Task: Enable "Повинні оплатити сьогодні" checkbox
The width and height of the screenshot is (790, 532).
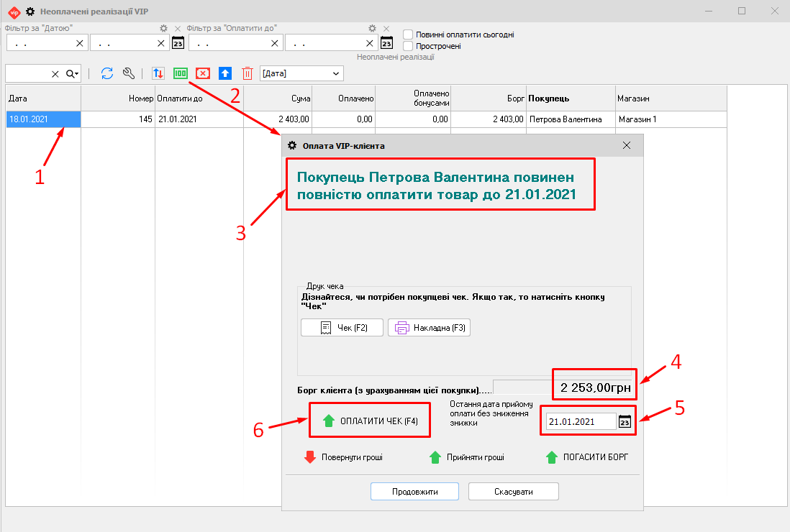Action: point(408,35)
